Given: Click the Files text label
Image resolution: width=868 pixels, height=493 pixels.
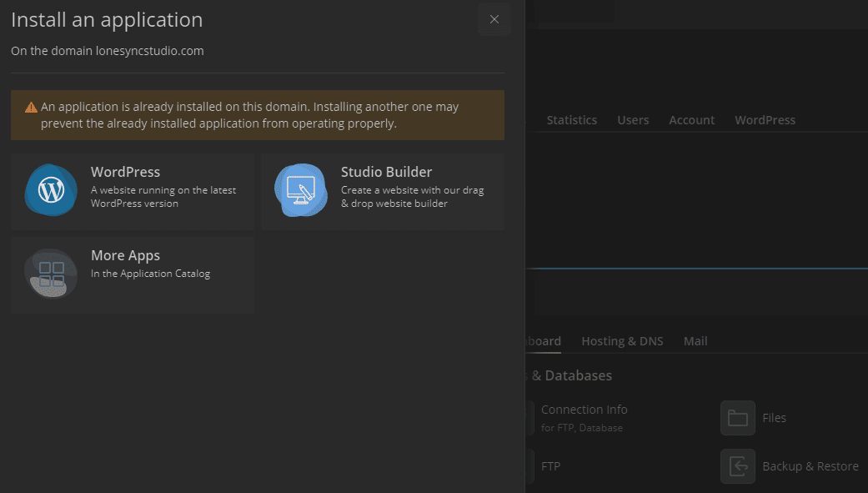Looking at the screenshot, I should [774, 418].
